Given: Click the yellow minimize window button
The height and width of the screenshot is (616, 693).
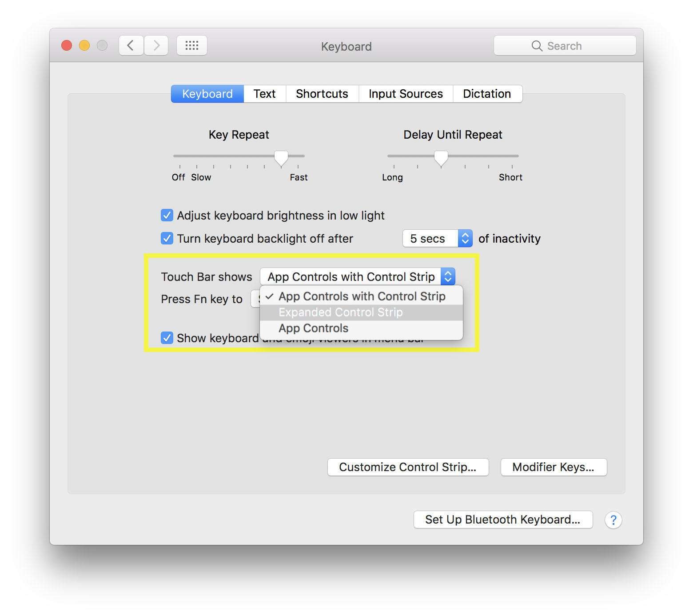Looking at the screenshot, I should click(84, 45).
